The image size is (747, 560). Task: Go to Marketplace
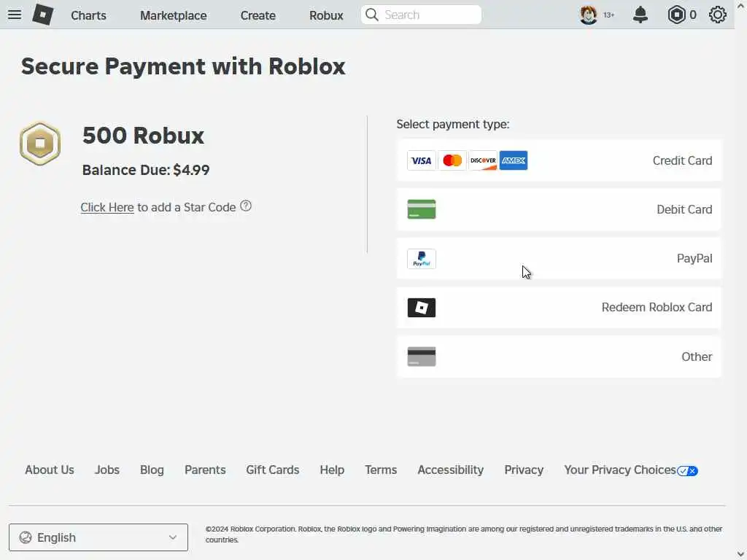[174, 15]
